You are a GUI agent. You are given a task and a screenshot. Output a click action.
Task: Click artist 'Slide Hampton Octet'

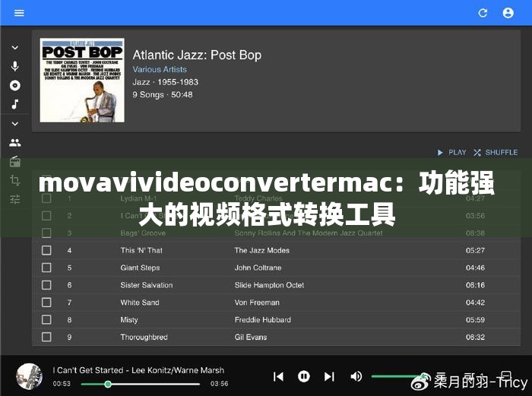(x=269, y=285)
